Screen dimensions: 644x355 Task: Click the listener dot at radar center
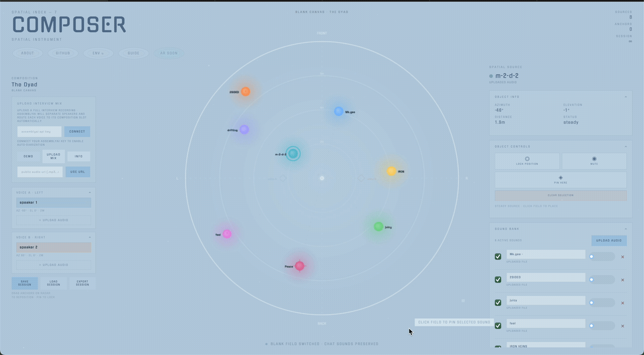pos(322,178)
